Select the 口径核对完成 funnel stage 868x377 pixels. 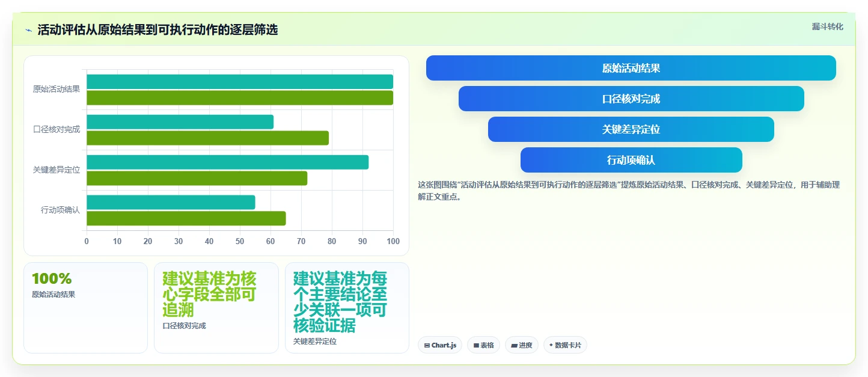[631, 99]
